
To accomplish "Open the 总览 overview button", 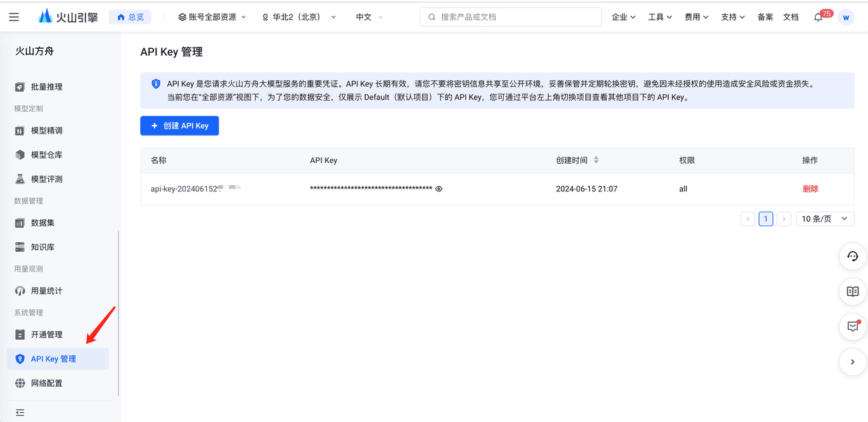I will click(x=130, y=17).
